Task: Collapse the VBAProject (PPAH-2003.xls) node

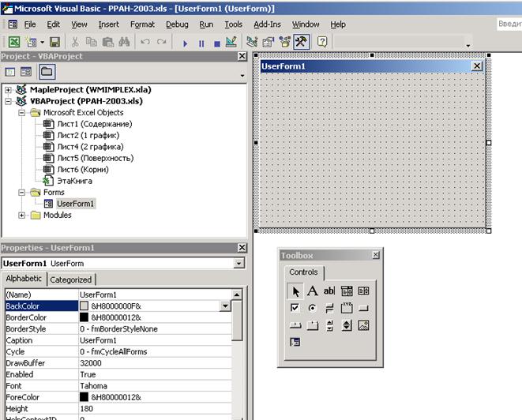Action: [8, 101]
